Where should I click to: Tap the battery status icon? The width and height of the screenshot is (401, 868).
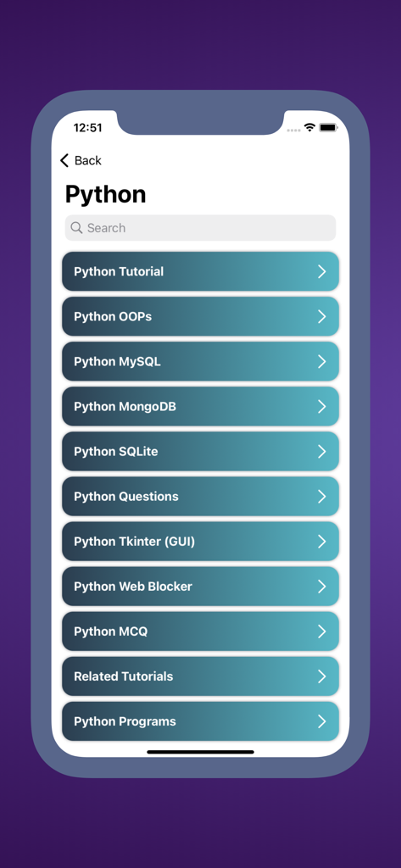click(328, 128)
